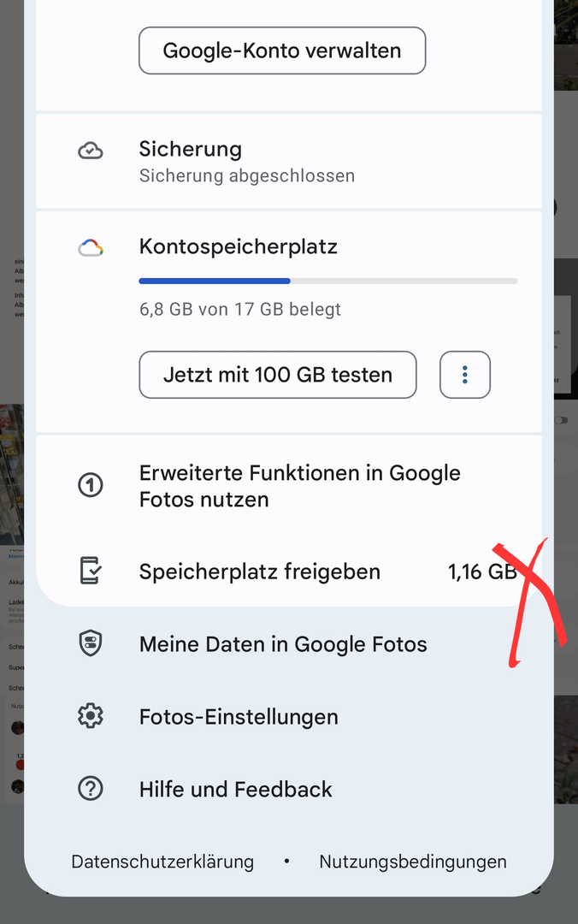This screenshot has width=578, height=924.
Task: Tap the phone checkmark free-up-space icon
Action: point(91,571)
